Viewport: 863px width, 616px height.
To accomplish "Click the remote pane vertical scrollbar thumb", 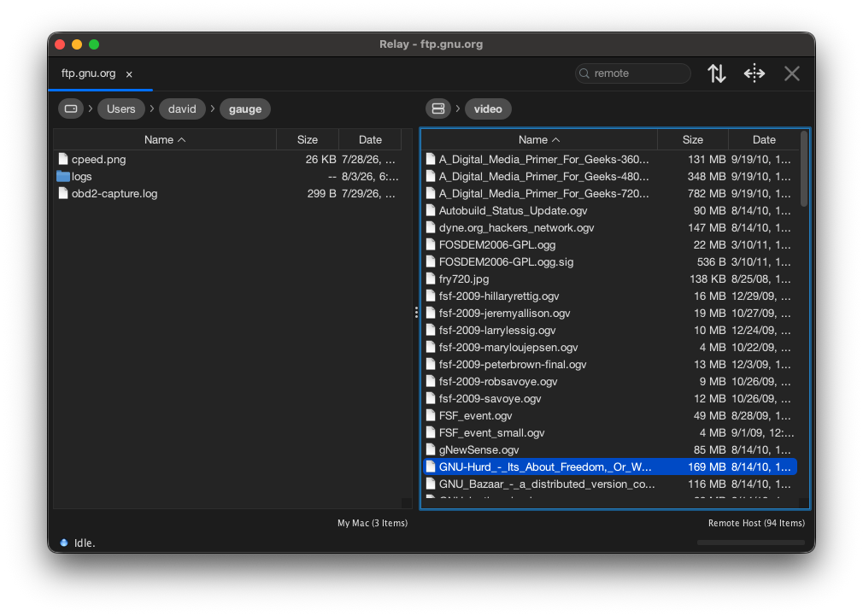I will click(x=803, y=168).
